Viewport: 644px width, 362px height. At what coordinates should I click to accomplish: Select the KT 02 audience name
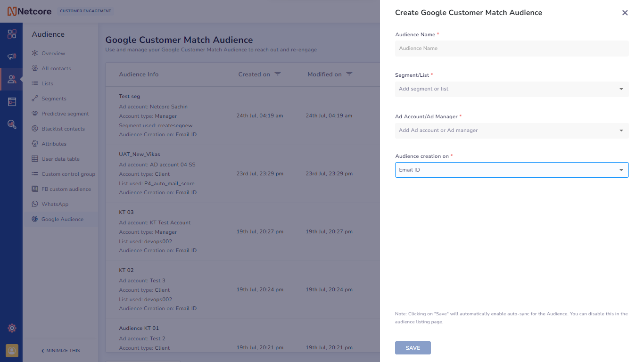click(x=126, y=271)
